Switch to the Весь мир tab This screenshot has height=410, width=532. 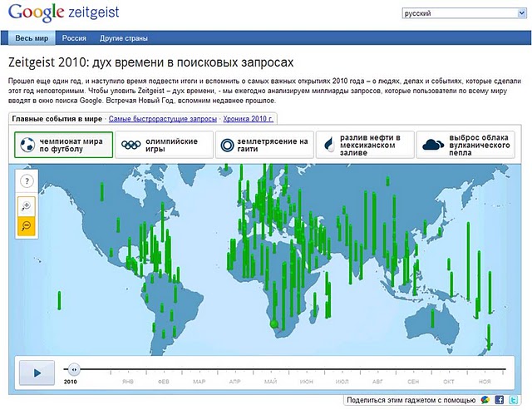pyautogui.click(x=32, y=38)
